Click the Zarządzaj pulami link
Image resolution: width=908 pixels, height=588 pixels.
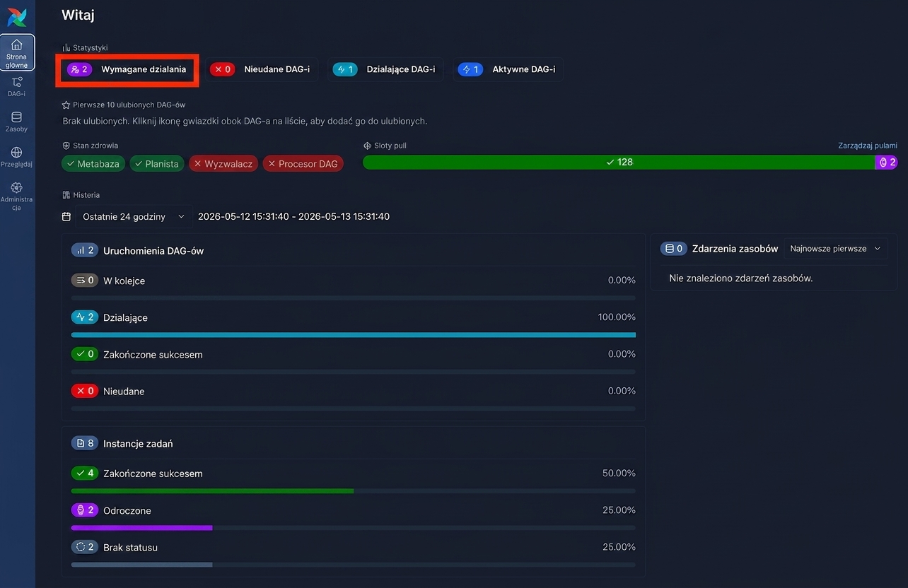click(x=868, y=146)
